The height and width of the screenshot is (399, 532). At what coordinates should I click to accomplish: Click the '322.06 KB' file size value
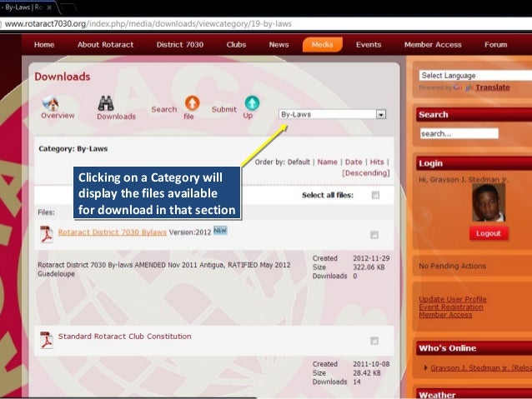coord(369,267)
